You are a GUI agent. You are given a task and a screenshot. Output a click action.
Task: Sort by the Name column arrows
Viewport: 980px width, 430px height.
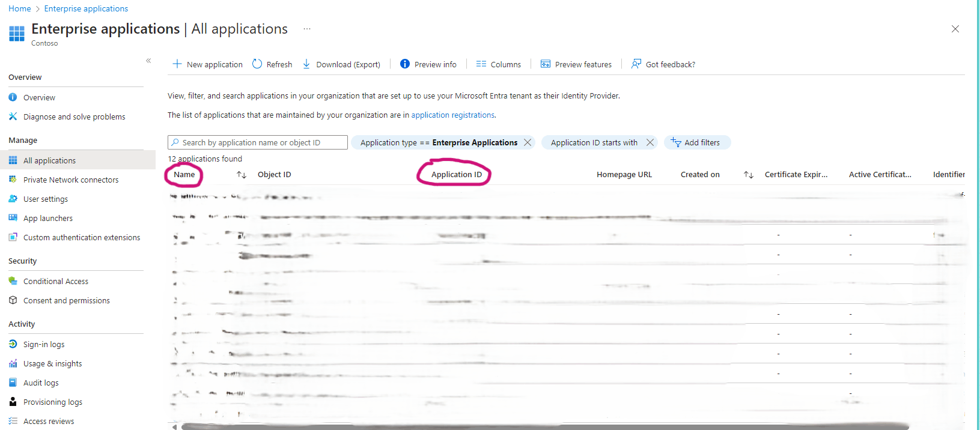click(242, 175)
